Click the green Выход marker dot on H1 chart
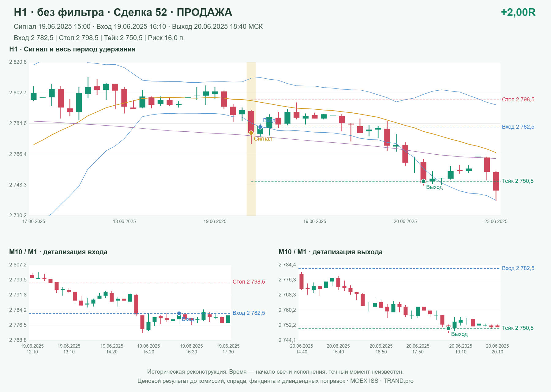This screenshot has height=392, width=551. click(x=423, y=181)
